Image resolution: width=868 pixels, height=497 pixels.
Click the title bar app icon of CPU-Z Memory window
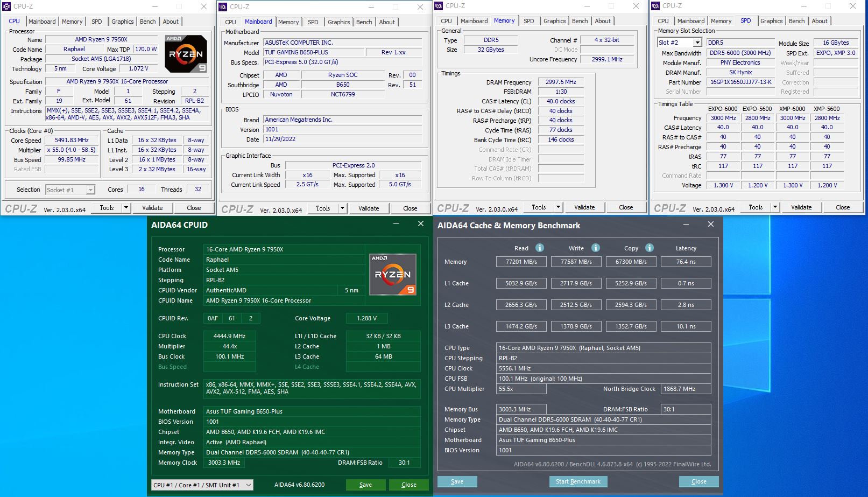(x=439, y=6)
